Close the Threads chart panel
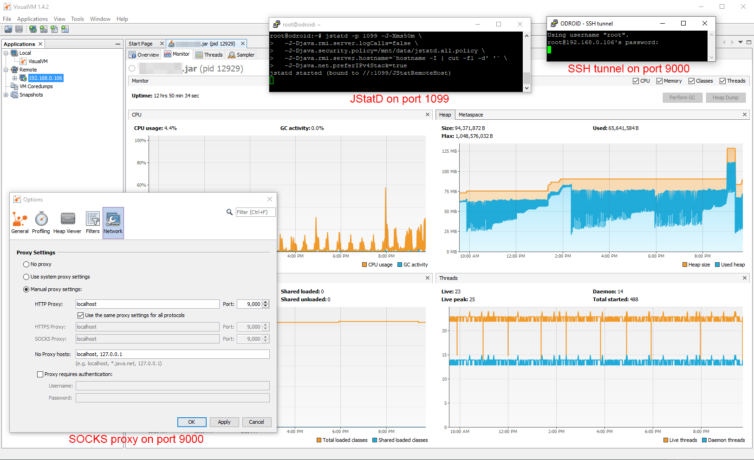The image size is (754, 460). [745, 278]
